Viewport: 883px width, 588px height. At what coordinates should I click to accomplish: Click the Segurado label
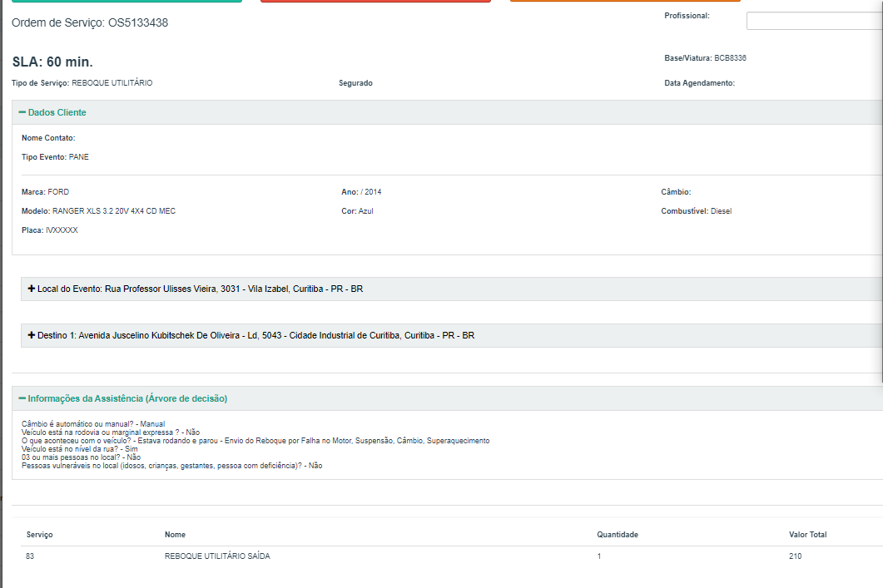point(355,83)
